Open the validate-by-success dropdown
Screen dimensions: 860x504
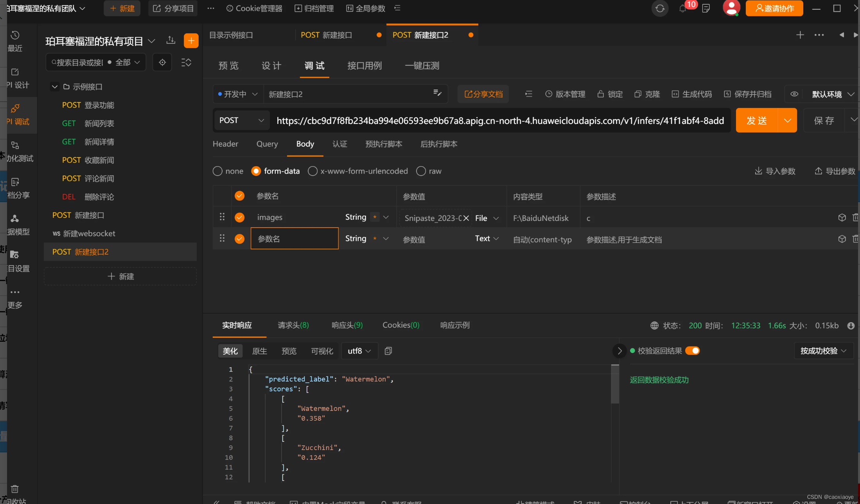click(x=823, y=351)
